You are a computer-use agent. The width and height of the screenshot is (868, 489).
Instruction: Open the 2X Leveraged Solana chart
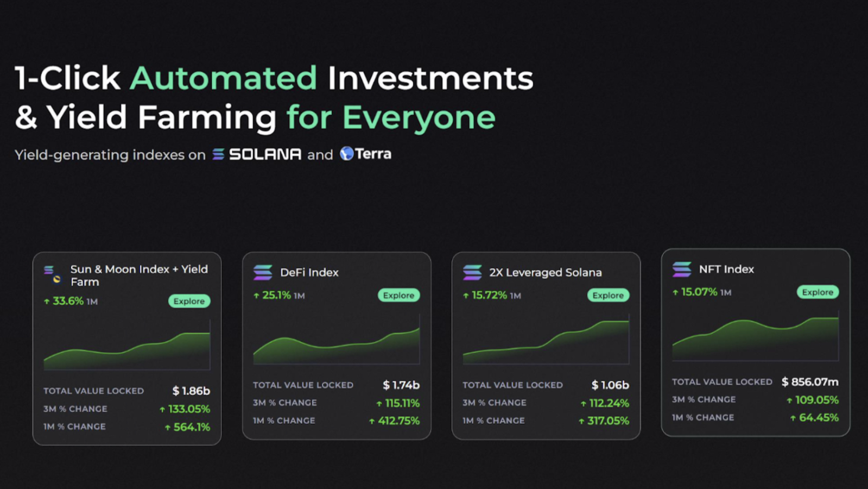click(x=546, y=341)
